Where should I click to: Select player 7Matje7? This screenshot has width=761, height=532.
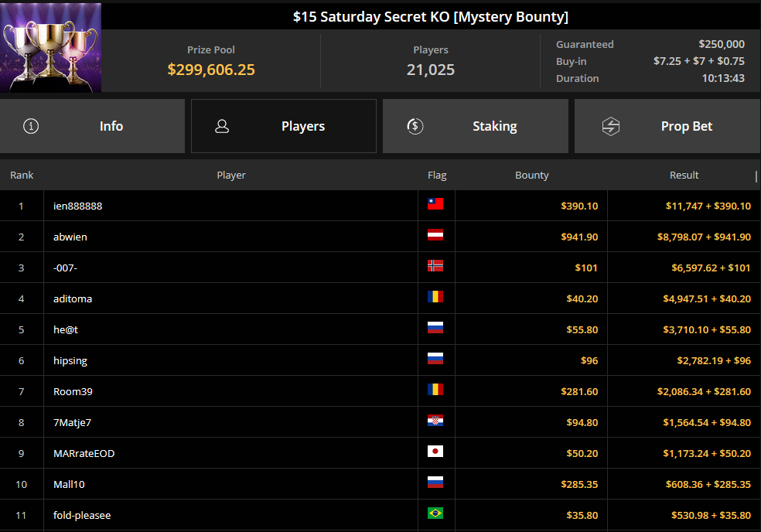pos(73,423)
